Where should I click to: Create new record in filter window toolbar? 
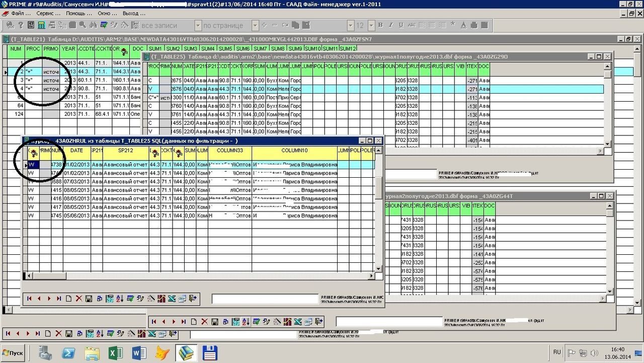tap(68, 299)
